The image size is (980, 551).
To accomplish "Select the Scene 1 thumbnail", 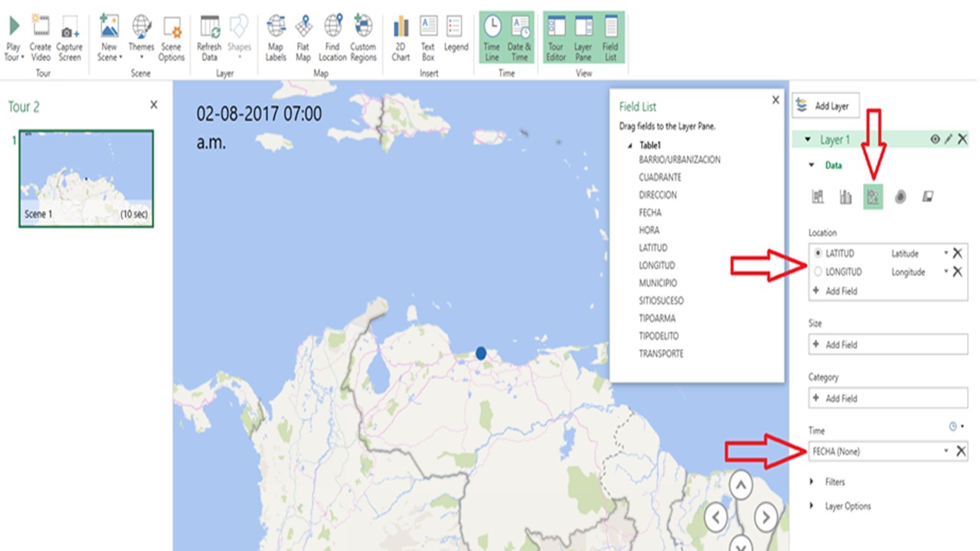I will click(x=86, y=178).
